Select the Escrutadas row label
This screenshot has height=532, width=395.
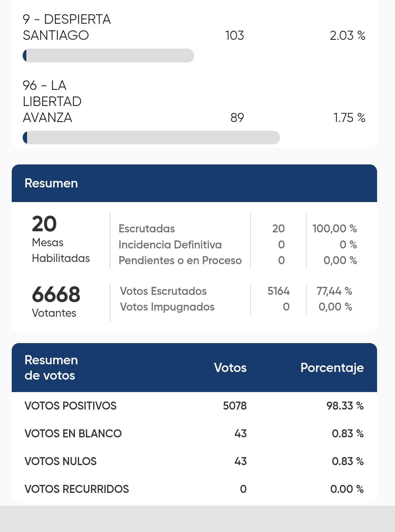click(x=147, y=229)
